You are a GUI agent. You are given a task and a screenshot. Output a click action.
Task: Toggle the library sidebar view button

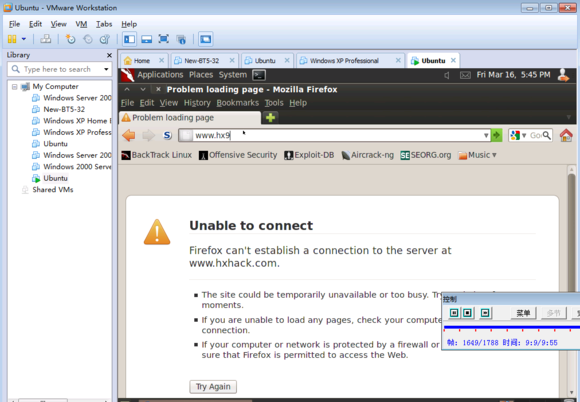pyautogui.click(x=129, y=39)
